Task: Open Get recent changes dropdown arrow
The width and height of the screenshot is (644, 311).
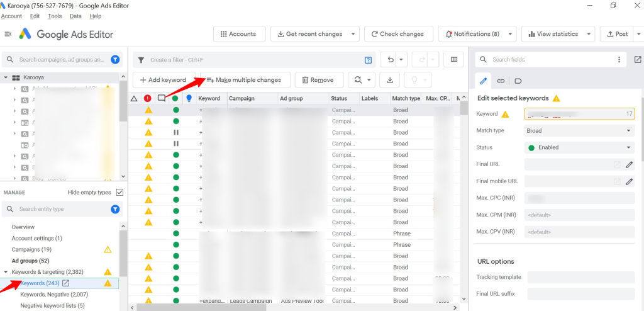Action: point(353,34)
